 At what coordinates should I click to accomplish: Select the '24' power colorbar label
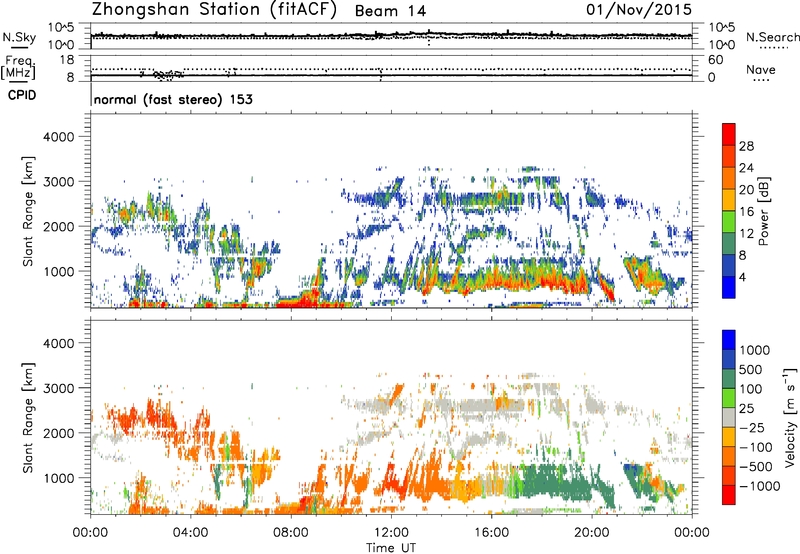click(x=746, y=168)
